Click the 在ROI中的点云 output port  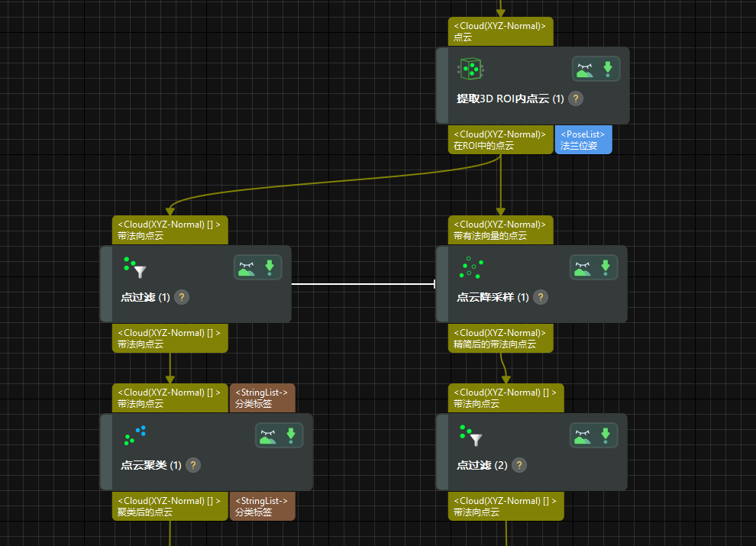pyautogui.click(x=500, y=140)
